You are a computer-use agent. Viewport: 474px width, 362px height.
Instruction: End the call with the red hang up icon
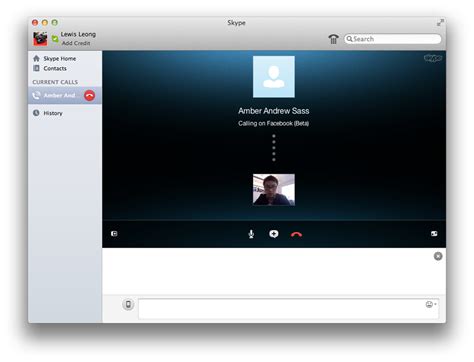tap(296, 235)
